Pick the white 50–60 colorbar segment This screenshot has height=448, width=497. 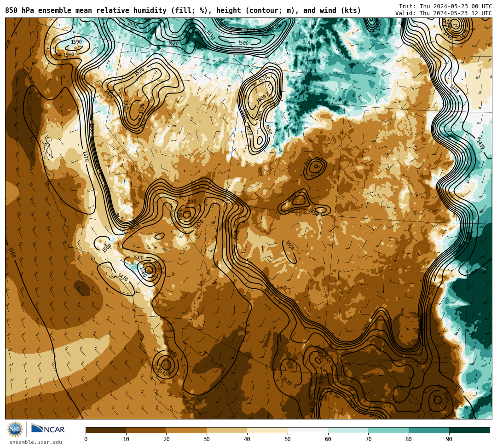click(x=308, y=430)
